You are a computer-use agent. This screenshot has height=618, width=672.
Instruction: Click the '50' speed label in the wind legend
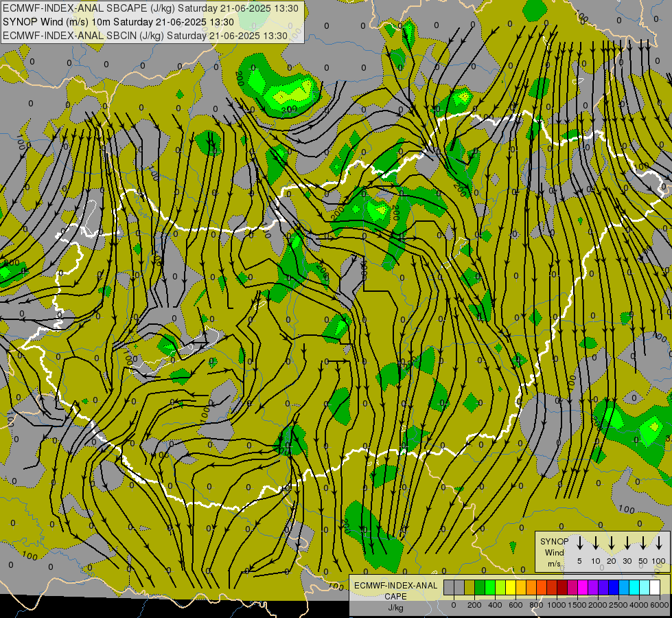(643, 561)
